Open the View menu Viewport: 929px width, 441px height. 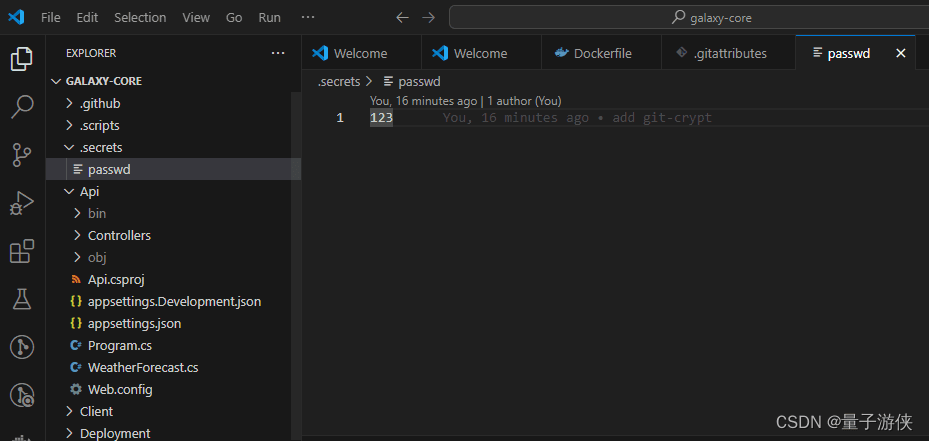[x=196, y=18]
